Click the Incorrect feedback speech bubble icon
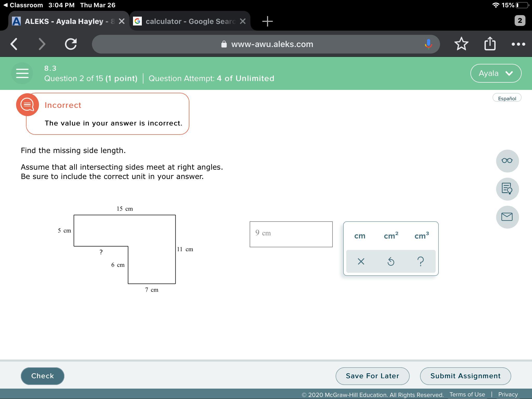The height and width of the screenshot is (399, 532). [x=28, y=105]
